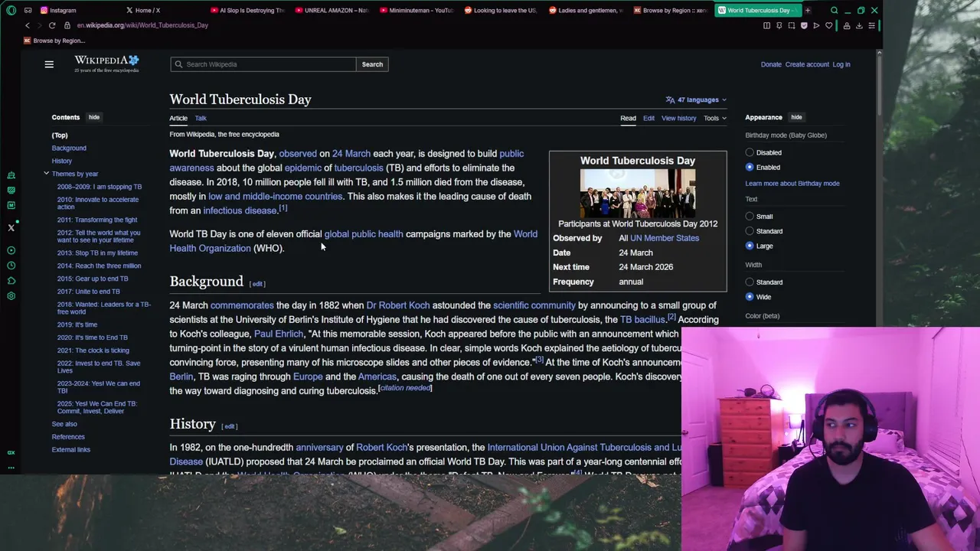
Task: Open the sidebar three-dots more options
Action: (x=11, y=466)
